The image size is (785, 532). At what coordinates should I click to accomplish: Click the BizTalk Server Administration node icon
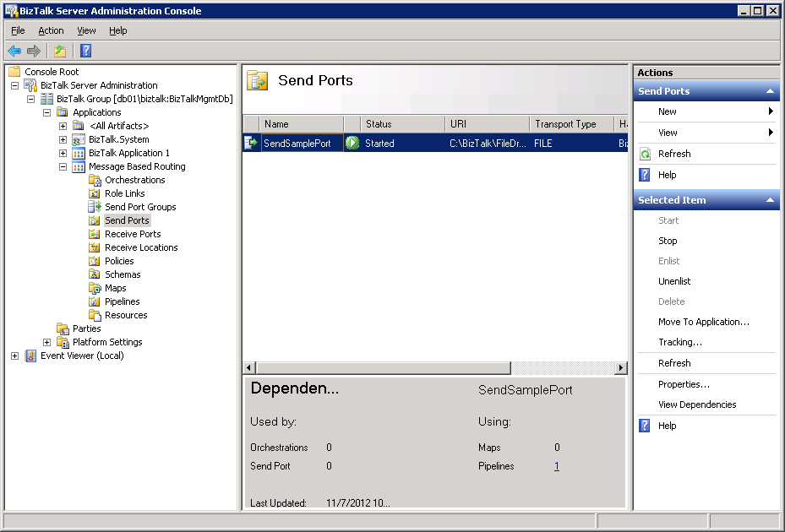click(x=30, y=85)
